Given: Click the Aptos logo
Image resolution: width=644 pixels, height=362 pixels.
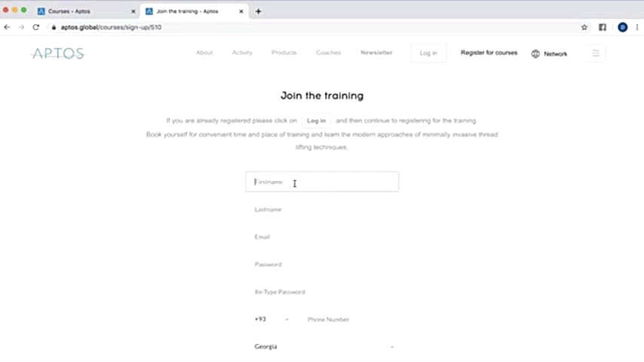Looking at the screenshot, I should (x=58, y=54).
